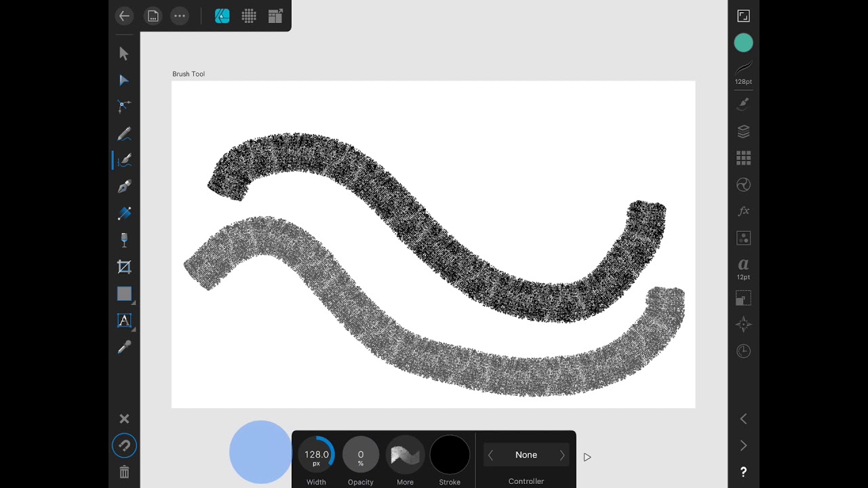Open the black Stroke color swatch

click(450, 455)
